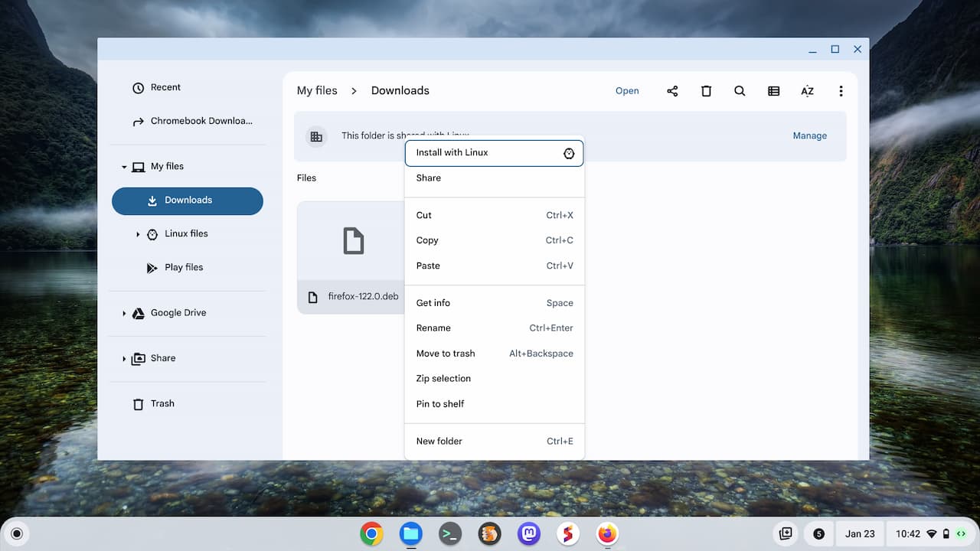980x551 pixels.
Task: Click the Files app icon on the shelf
Action: [x=411, y=533]
